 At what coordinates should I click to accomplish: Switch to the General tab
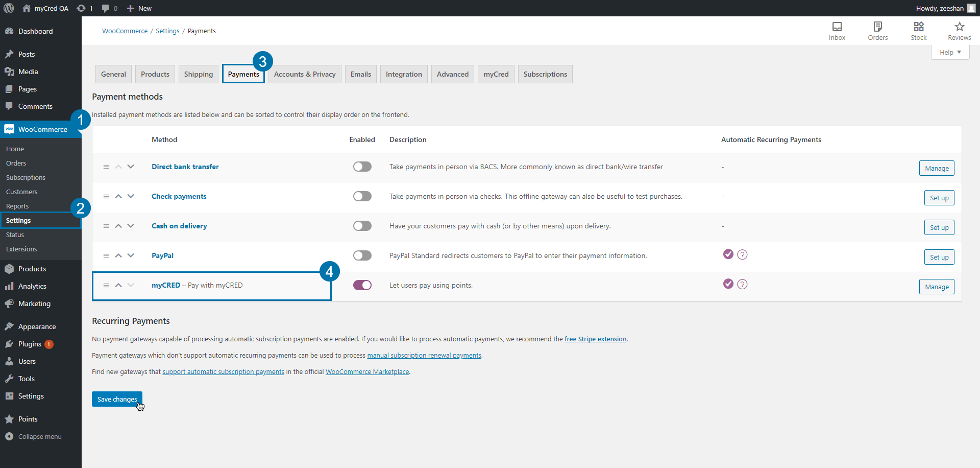tap(113, 74)
